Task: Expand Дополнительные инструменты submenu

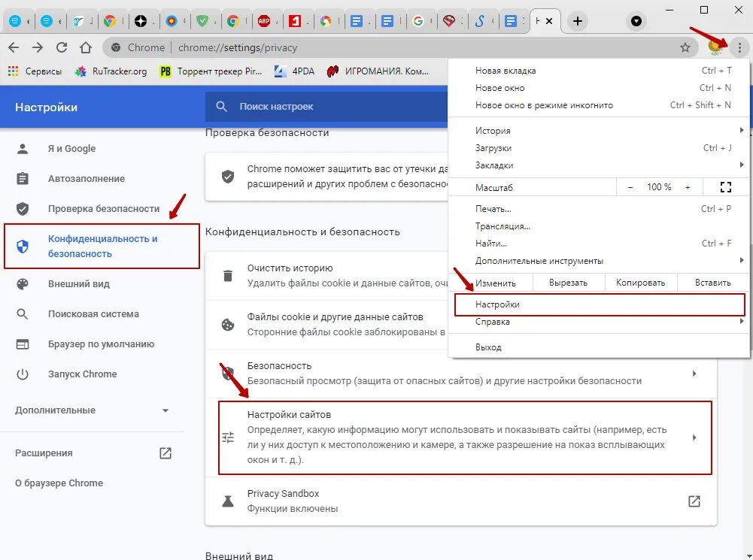Action: click(599, 261)
